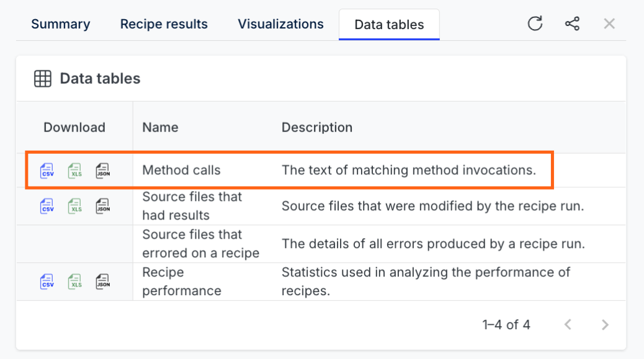Download Source files that had results XLS

coord(74,206)
